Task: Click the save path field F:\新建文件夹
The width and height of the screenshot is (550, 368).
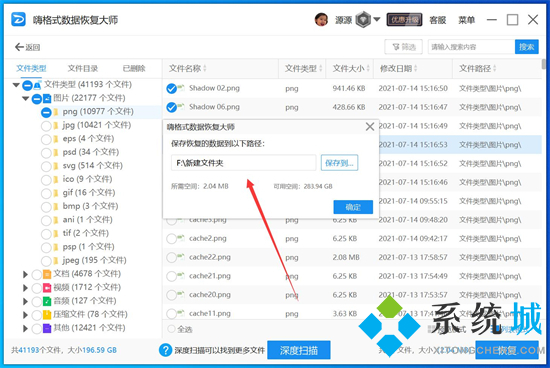Action: pyautogui.click(x=243, y=163)
